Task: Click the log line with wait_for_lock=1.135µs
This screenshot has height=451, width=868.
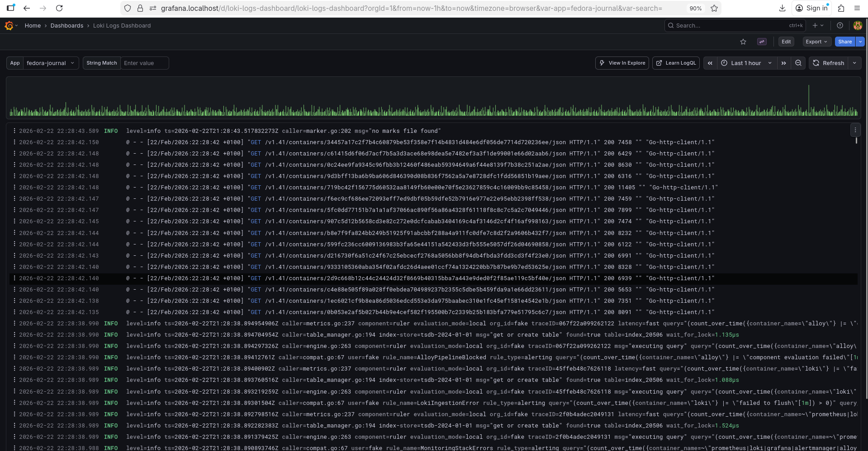Action: coord(433,335)
